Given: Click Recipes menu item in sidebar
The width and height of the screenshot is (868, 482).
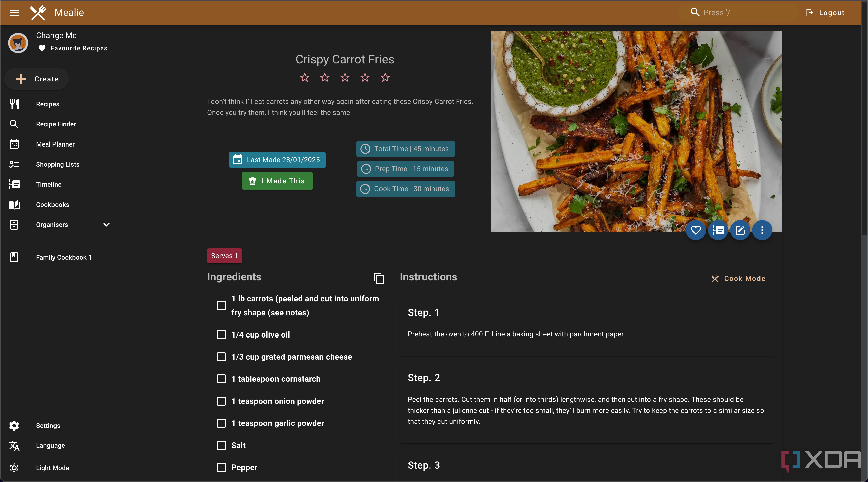Looking at the screenshot, I should click(x=47, y=104).
